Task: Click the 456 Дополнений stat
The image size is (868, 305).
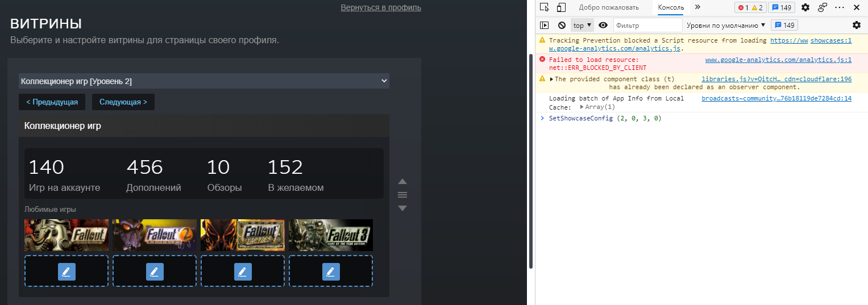Action: tap(153, 176)
